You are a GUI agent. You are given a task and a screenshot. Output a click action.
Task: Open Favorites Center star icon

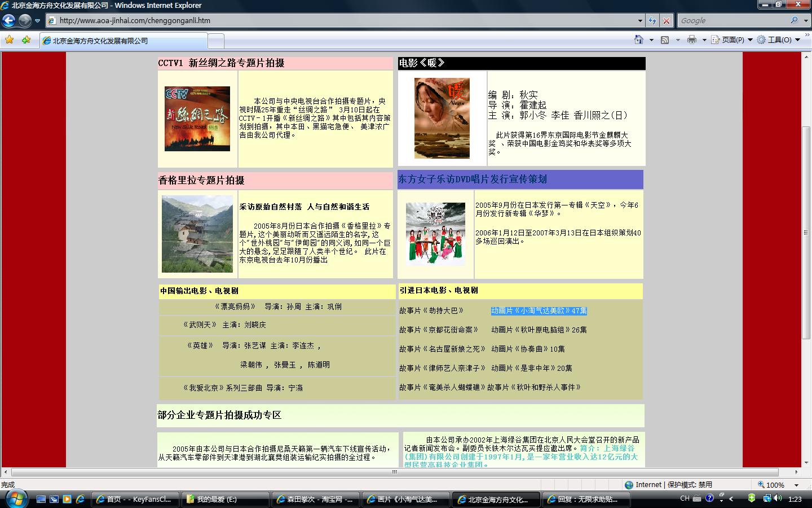click(9, 40)
